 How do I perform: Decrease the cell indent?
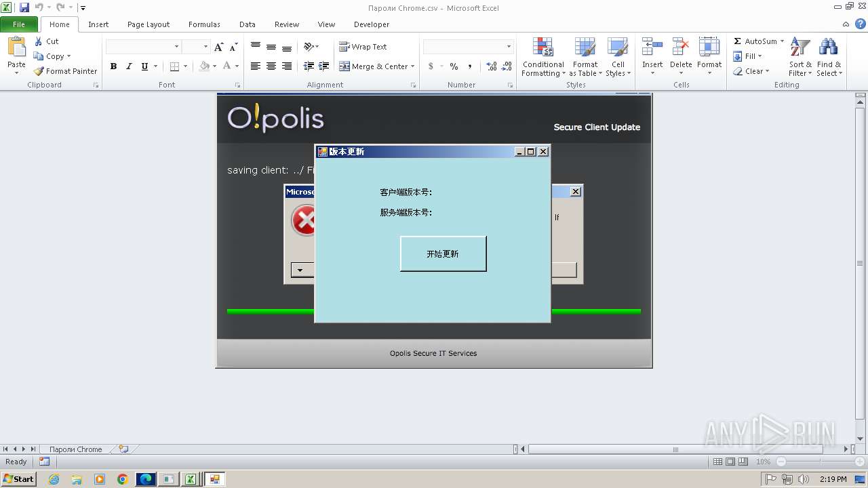click(309, 66)
